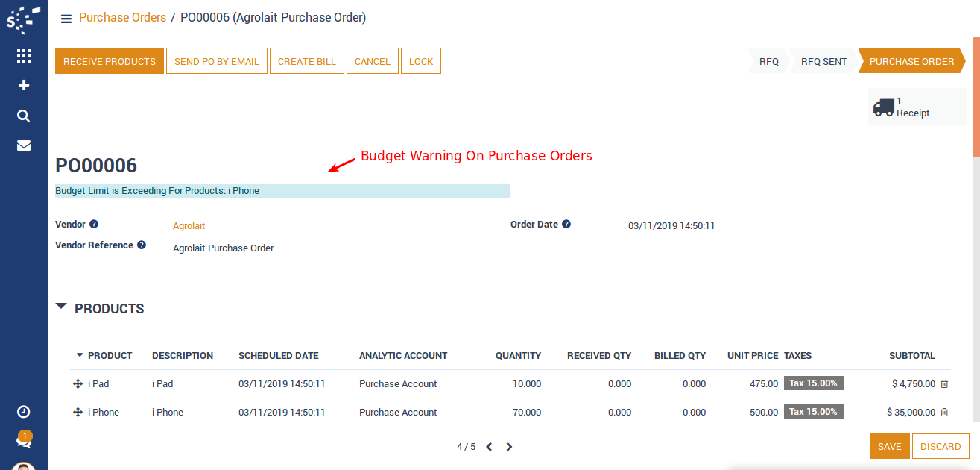Open search via sidebar magnifier icon
The width and height of the screenshot is (980, 470).
tap(23, 116)
